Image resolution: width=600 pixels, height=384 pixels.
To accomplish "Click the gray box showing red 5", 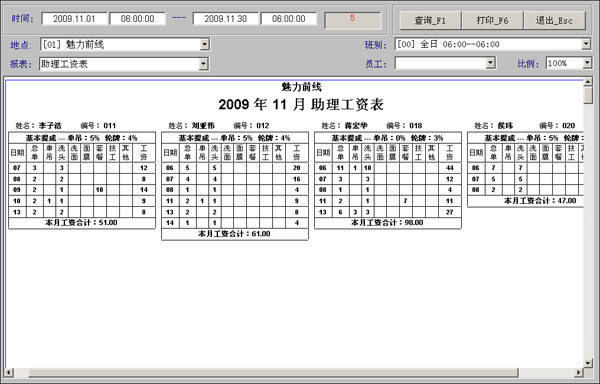I will pyautogui.click(x=352, y=20).
